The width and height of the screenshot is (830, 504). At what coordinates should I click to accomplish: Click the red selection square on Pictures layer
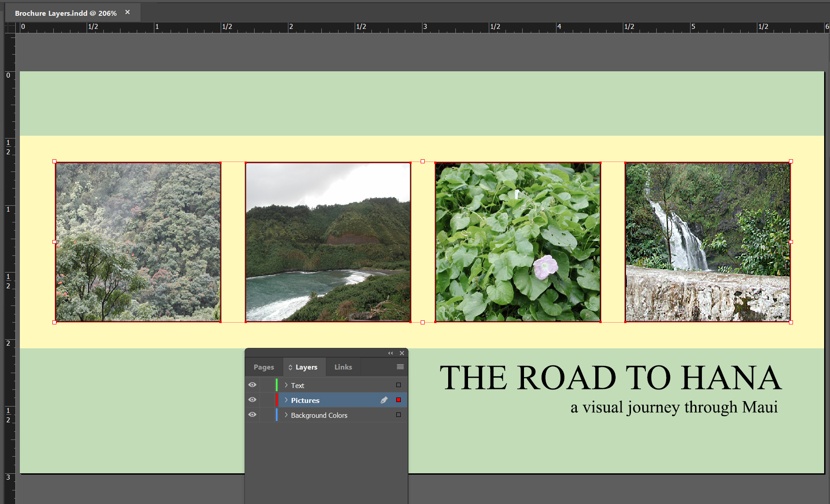tap(399, 400)
